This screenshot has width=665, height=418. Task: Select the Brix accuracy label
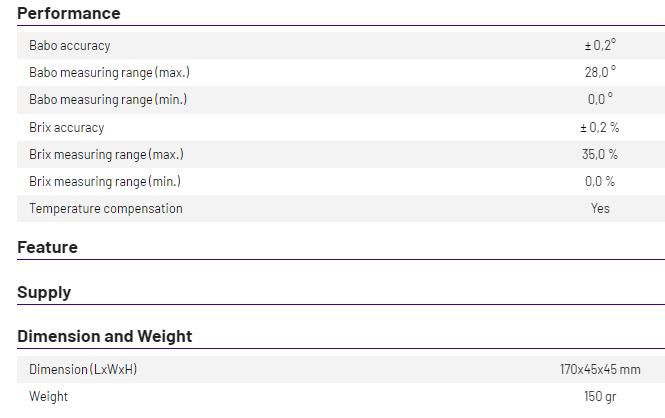point(67,128)
